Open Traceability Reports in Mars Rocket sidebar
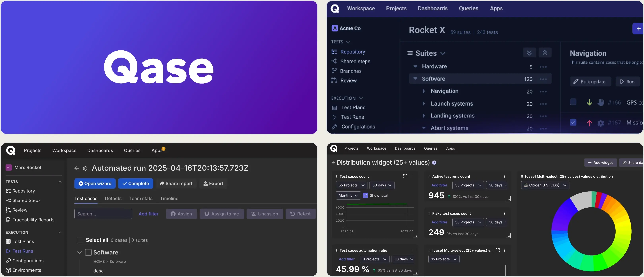The width and height of the screenshot is (644, 277). [x=30, y=220]
